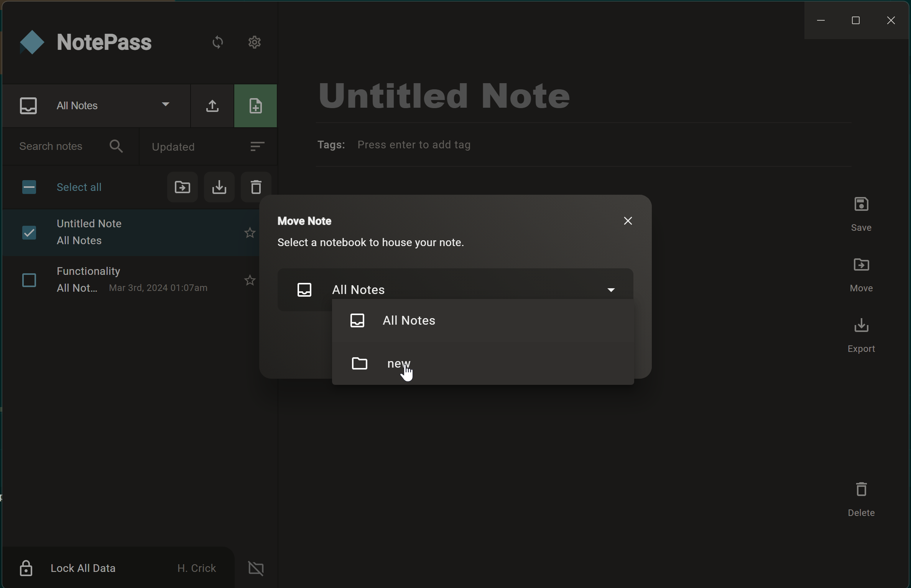Uncheck the Untitled Note checkbox

tap(29, 233)
